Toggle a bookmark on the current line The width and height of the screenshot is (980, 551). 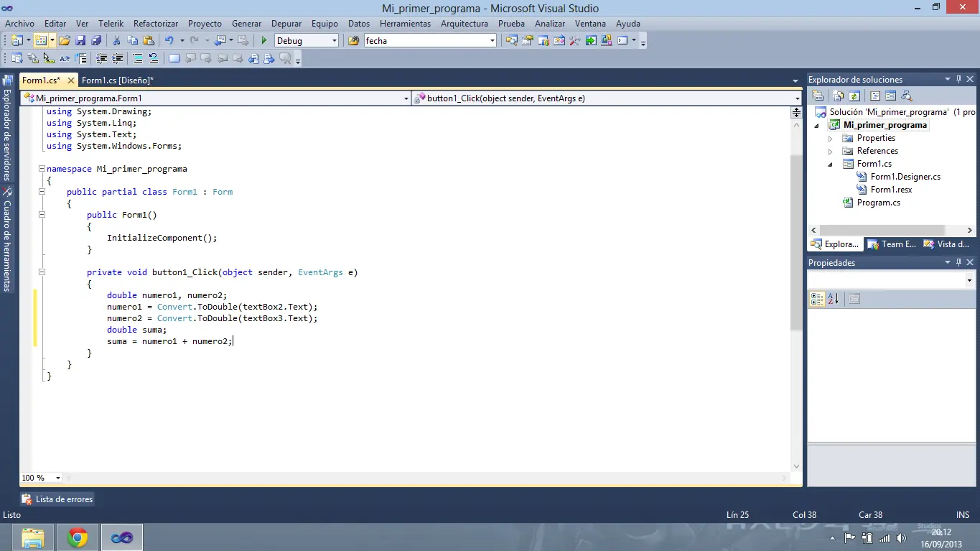[x=174, y=58]
